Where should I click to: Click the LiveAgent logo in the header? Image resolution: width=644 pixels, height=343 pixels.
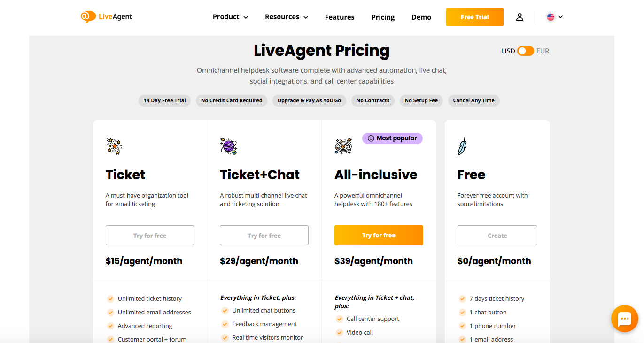pyautogui.click(x=106, y=17)
